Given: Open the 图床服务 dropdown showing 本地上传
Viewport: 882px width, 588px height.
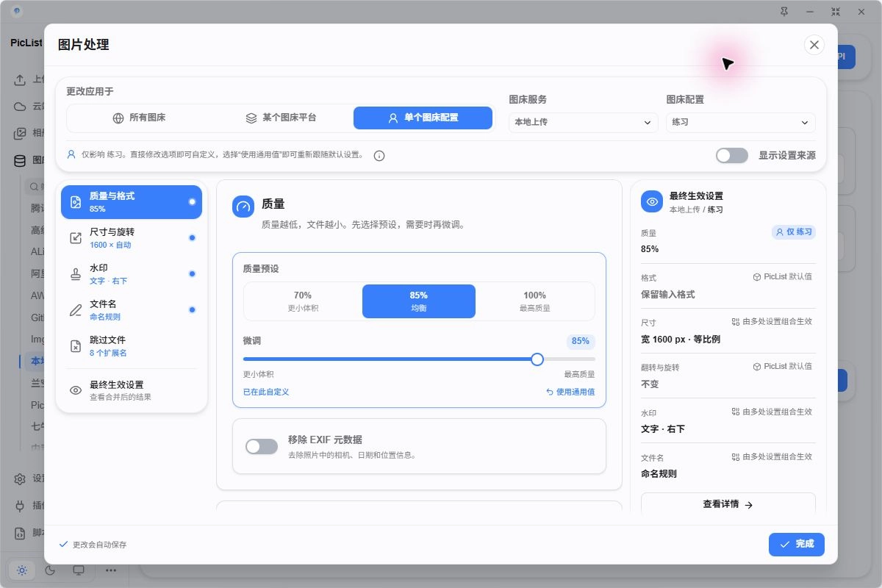Looking at the screenshot, I should point(583,122).
